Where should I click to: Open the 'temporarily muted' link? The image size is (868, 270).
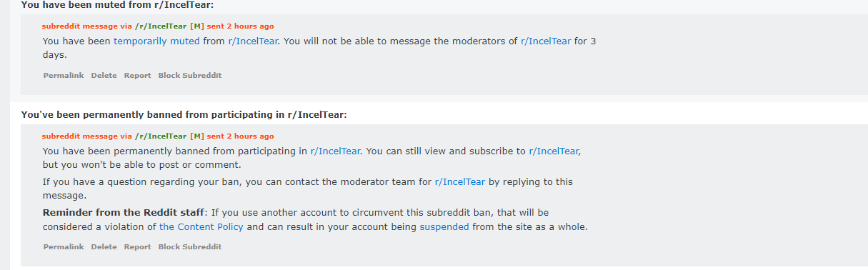pyautogui.click(x=156, y=41)
